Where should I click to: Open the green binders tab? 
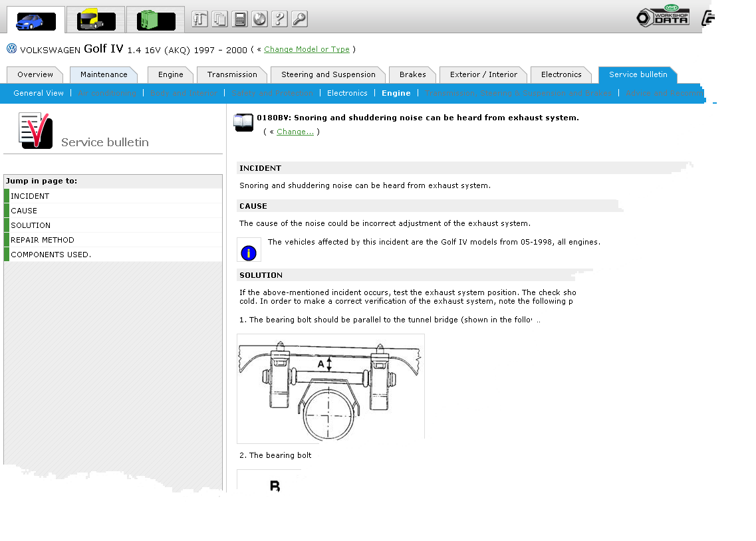[x=156, y=20]
